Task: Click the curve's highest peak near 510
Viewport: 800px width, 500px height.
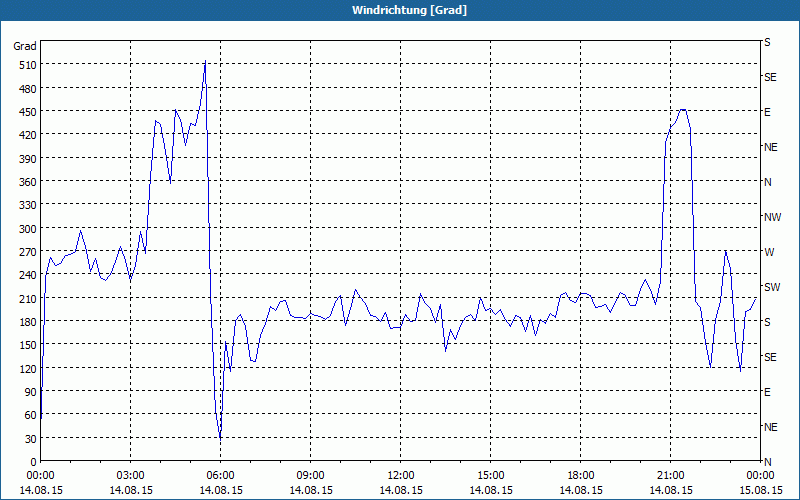Action: click(205, 61)
